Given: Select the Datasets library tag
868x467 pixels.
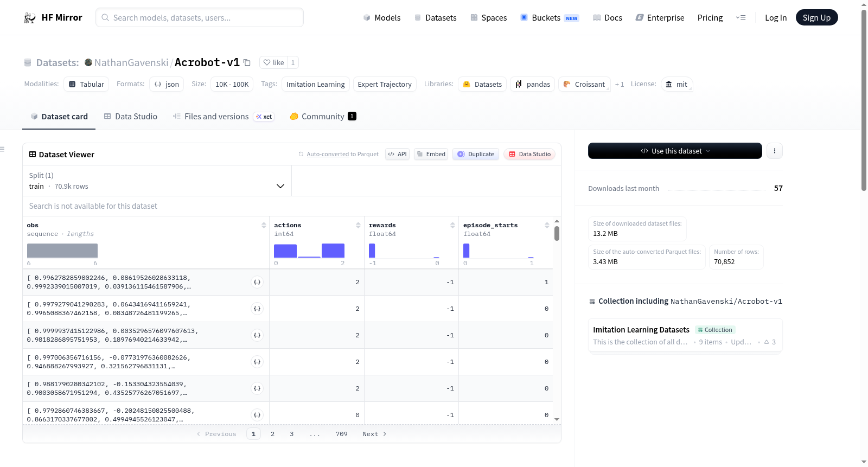Looking at the screenshot, I should click(482, 84).
